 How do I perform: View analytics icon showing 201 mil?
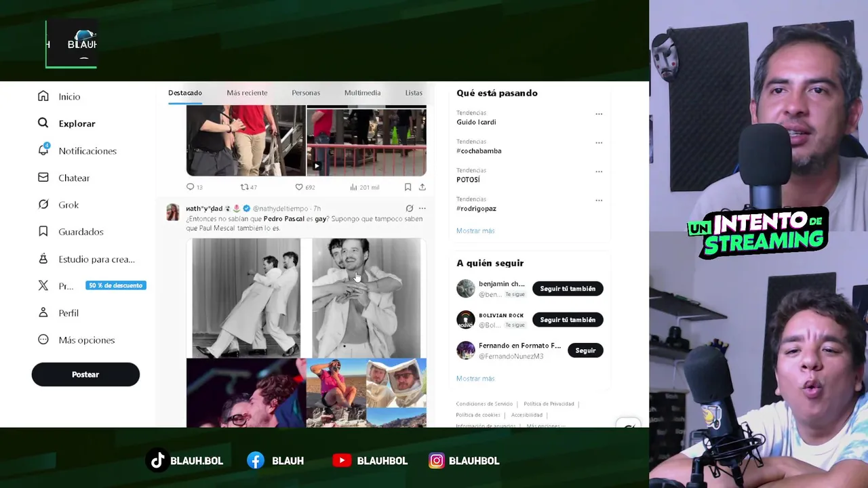[x=353, y=187]
